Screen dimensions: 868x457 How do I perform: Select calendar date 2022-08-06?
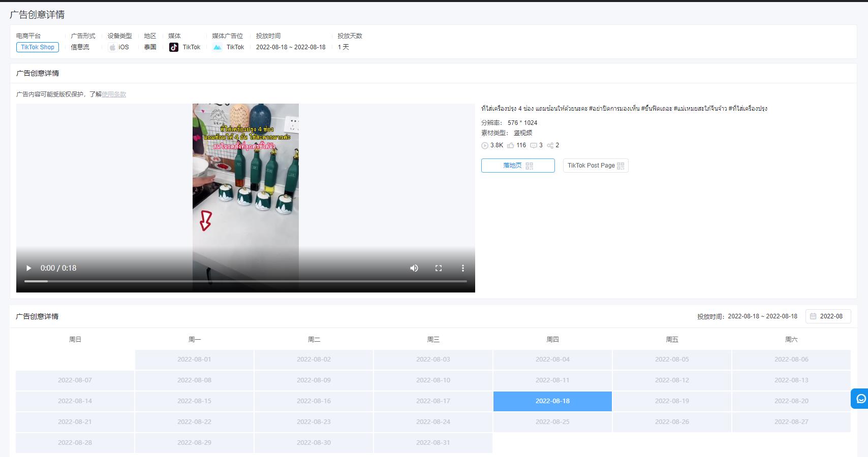791,360
